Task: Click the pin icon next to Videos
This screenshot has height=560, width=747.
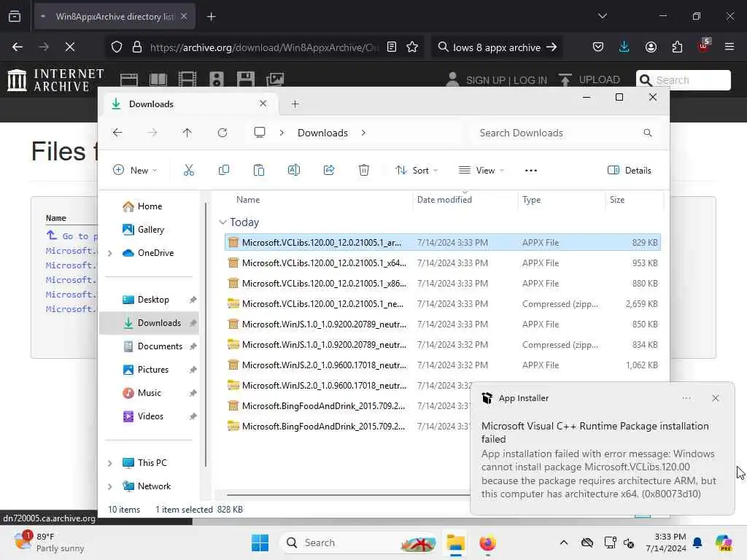Action: pos(193,416)
